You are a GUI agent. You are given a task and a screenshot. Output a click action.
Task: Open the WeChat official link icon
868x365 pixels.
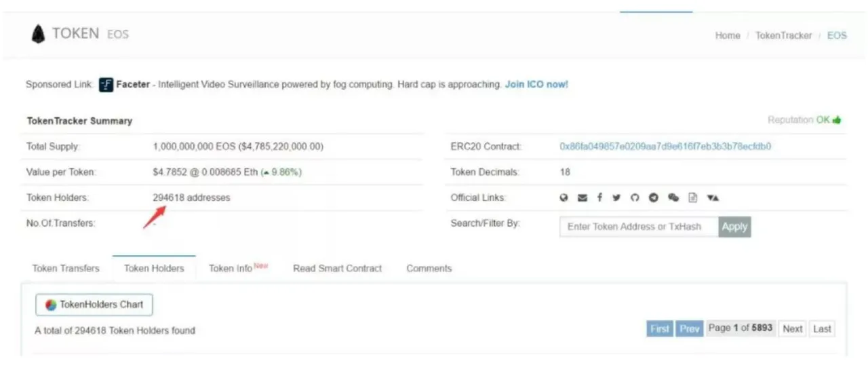point(673,197)
